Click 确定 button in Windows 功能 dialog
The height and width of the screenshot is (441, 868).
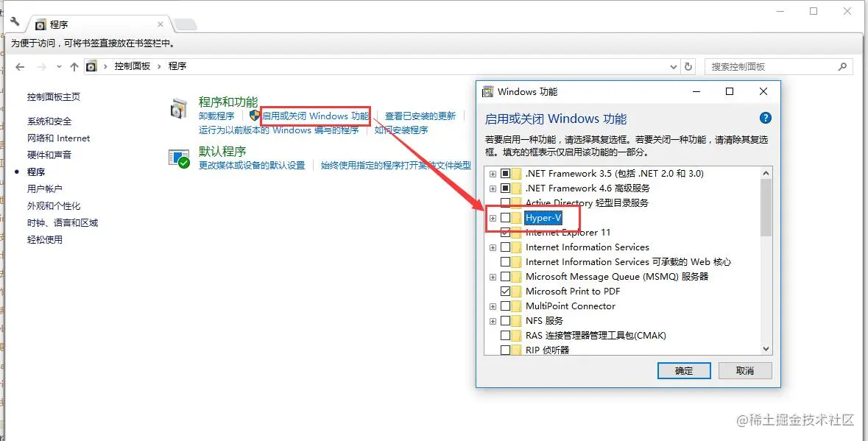(x=684, y=371)
